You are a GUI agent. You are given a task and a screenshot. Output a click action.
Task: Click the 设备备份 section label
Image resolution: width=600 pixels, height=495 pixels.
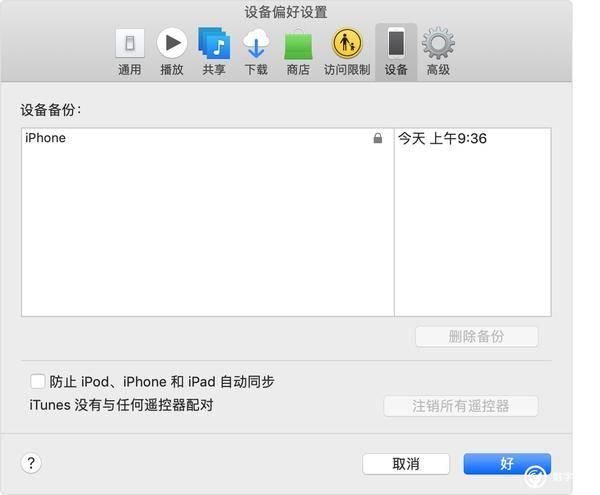[51, 110]
